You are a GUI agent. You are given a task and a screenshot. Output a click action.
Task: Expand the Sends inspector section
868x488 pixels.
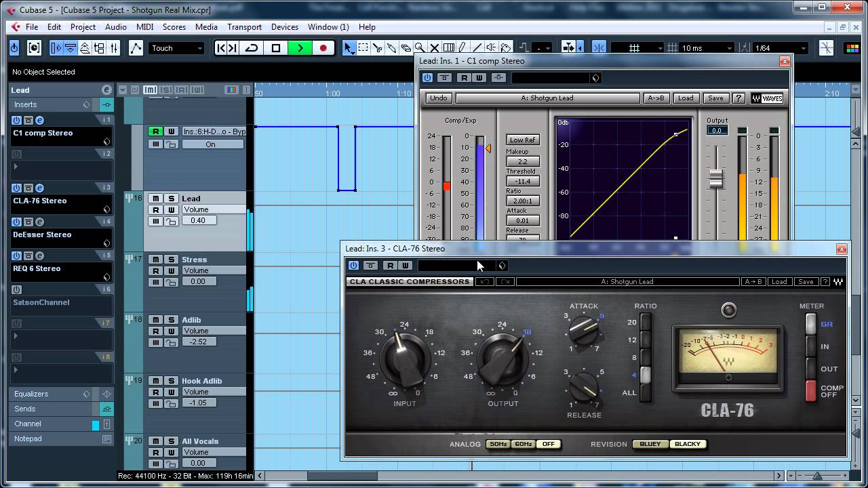point(24,409)
